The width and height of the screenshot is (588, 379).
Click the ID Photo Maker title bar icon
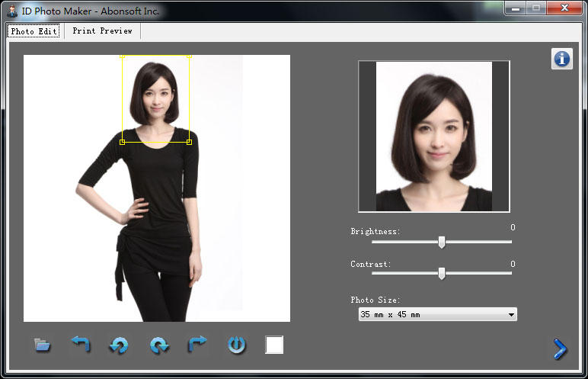click(12, 11)
